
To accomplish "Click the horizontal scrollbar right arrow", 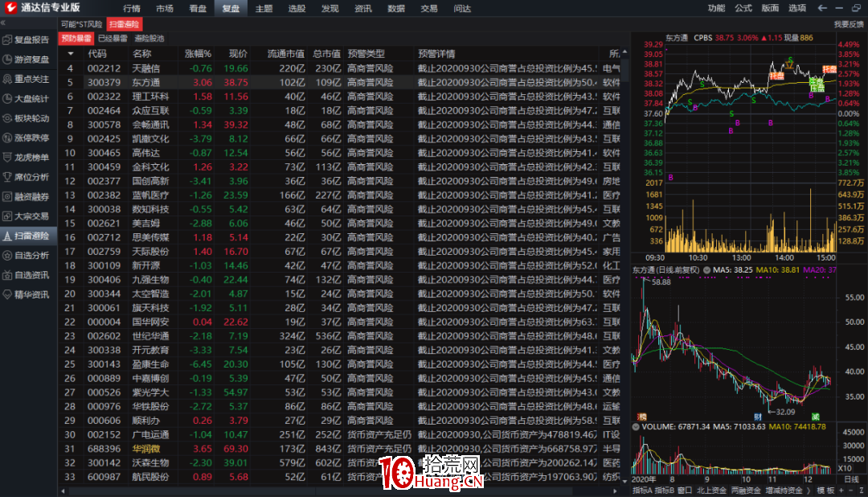I will [x=615, y=491].
